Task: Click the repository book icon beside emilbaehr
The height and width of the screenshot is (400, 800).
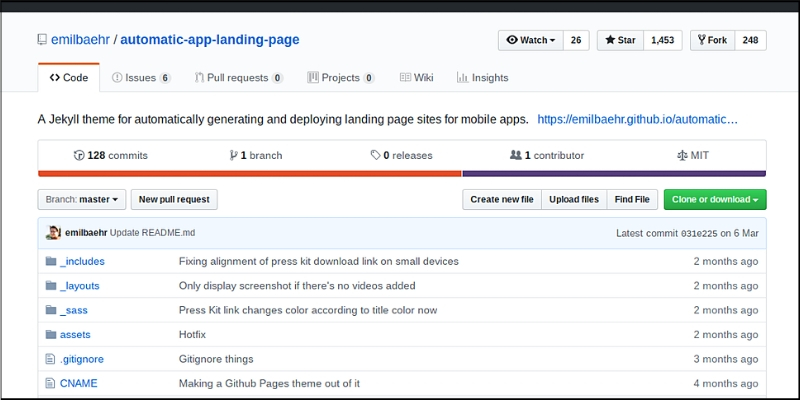Action: pyautogui.click(x=42, y=40)
